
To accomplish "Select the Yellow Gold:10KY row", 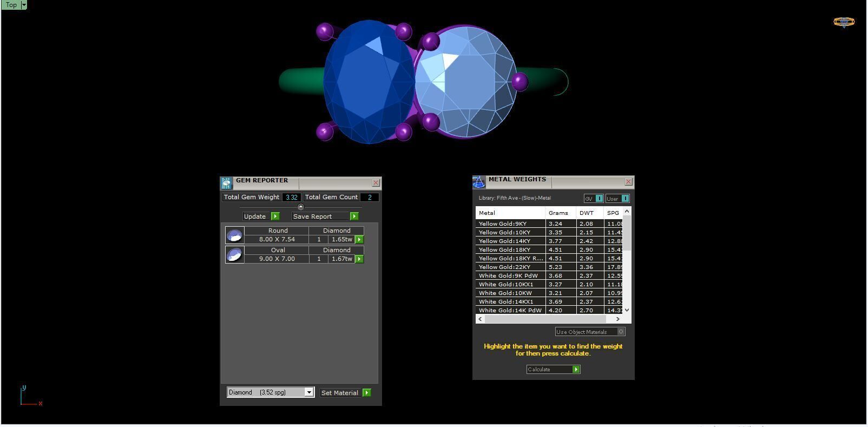I will tap(549, 232).
